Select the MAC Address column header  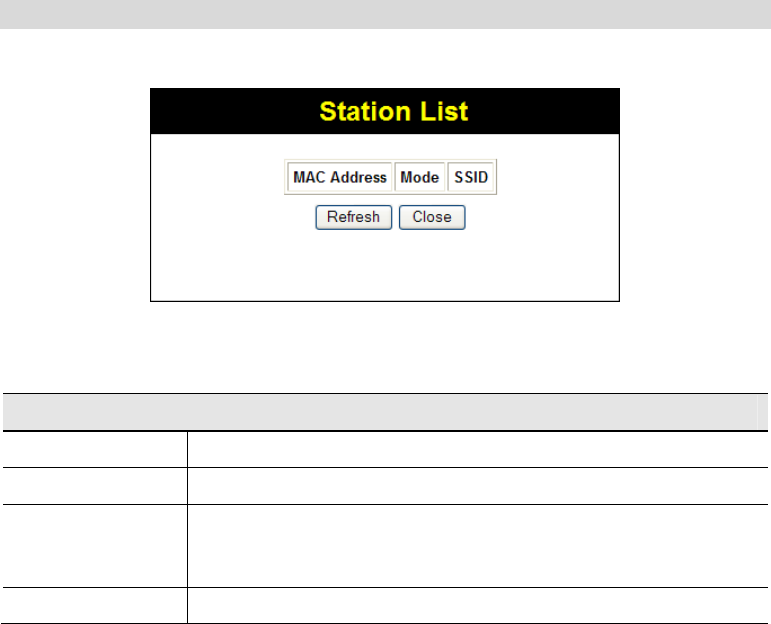click(x=340, y=177)
